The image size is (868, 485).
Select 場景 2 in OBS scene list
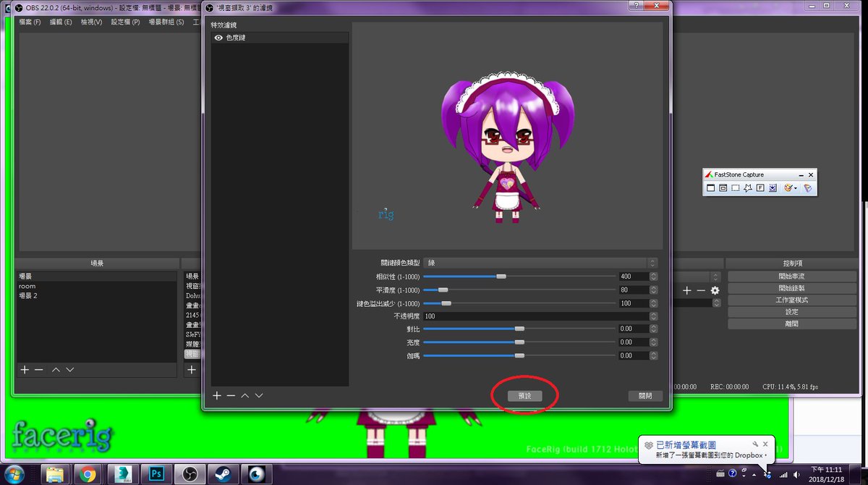pos(96,295)
